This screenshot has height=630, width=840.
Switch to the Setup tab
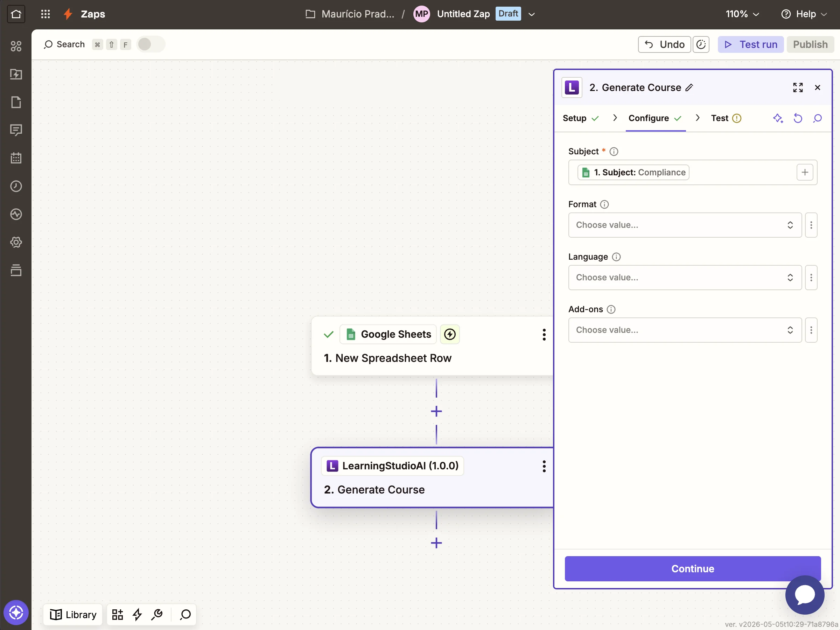click(x=580, y=119)
